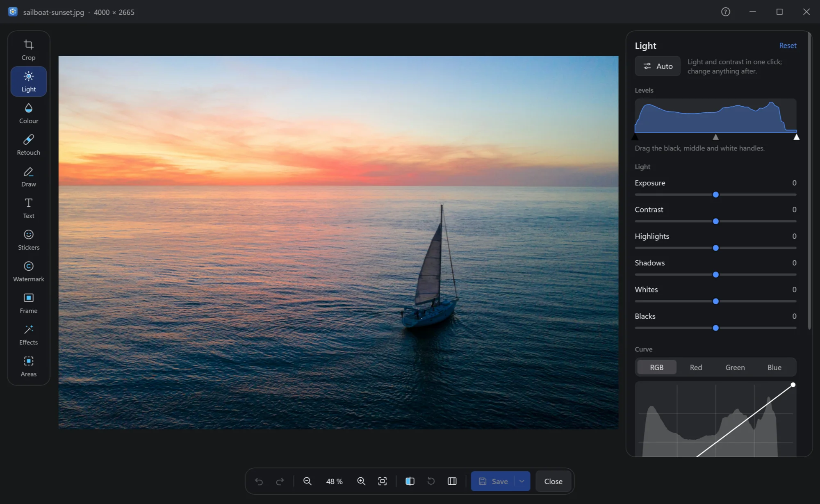Click the Contrast slider handle
The width and height of the screenshot is (820, 504).
[x=715, y=221]
